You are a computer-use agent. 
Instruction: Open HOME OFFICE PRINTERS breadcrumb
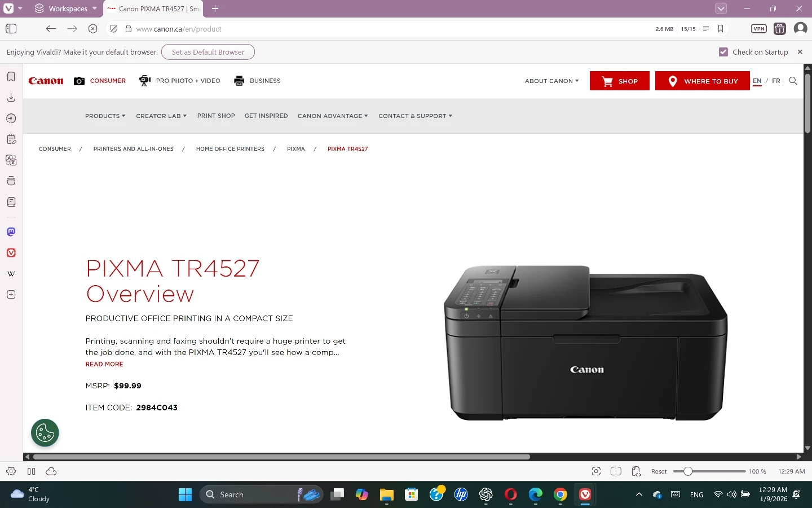point(230,149)
